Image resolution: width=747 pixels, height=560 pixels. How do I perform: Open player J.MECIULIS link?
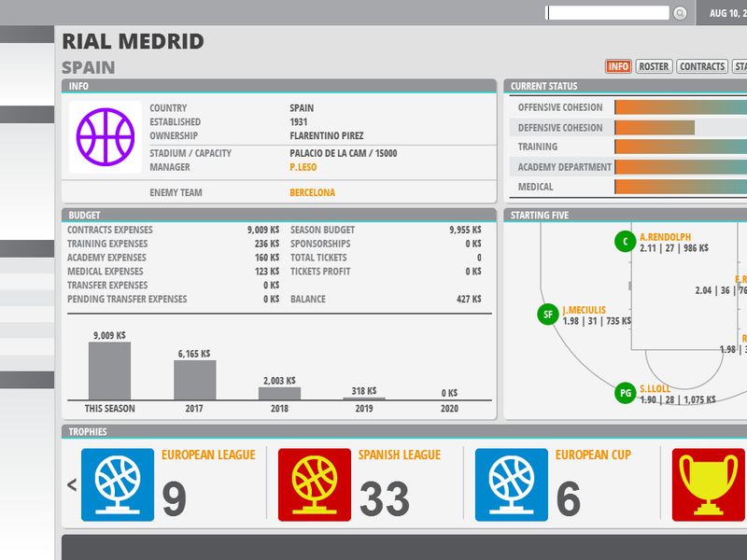point(585,310)
